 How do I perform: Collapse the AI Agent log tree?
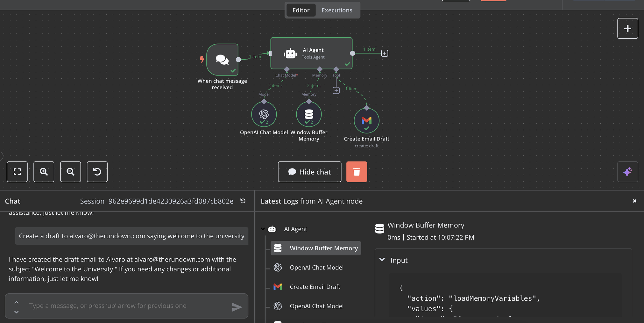(x=263, y=229)
